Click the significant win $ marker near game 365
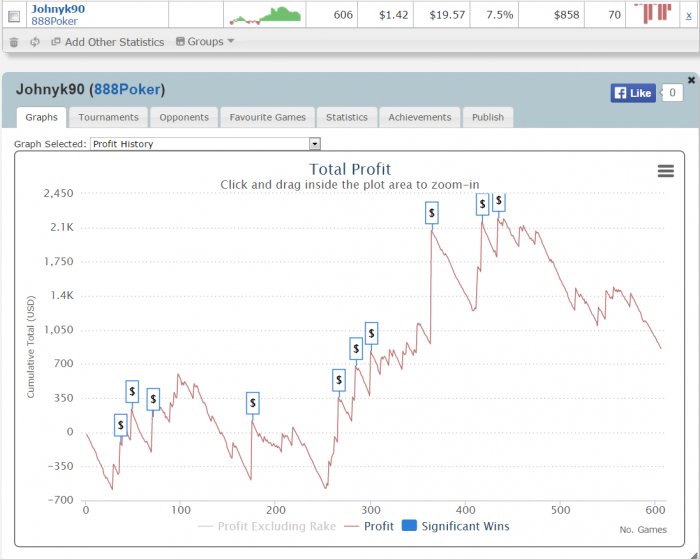This screenshot has width=700, height=559. point(432,213)
